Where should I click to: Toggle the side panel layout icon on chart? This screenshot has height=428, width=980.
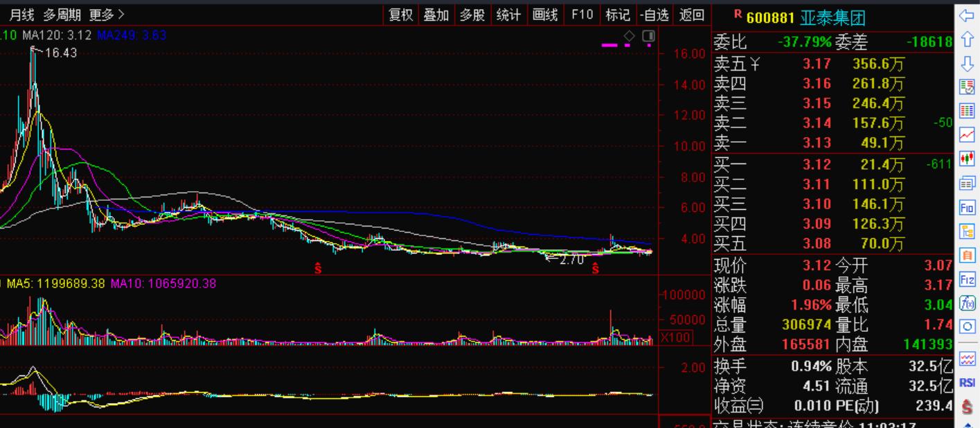pyautogui.click(x=648, y=35)
